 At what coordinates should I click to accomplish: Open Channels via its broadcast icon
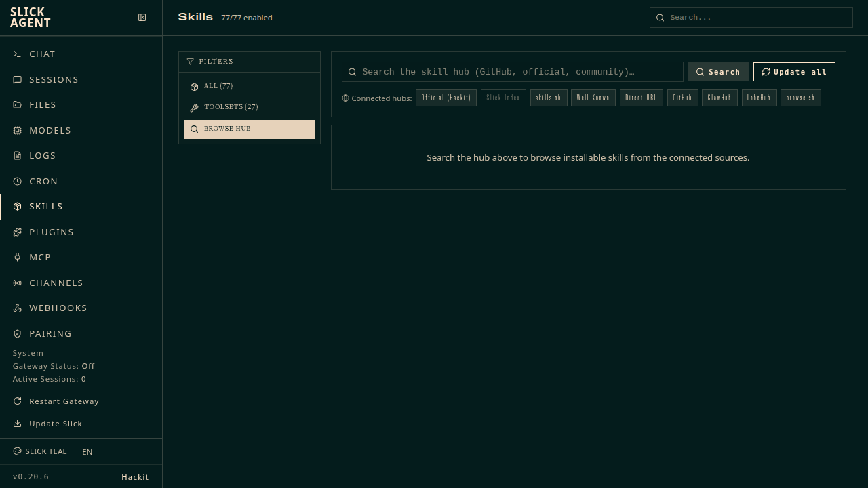[x=17, y=283]
